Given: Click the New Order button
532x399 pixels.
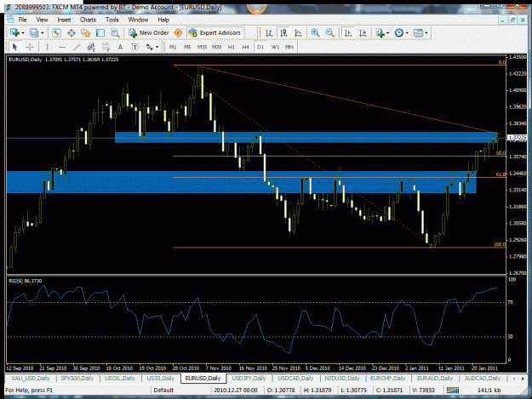Looking at the screenshot, I should [x=149, y=33].
